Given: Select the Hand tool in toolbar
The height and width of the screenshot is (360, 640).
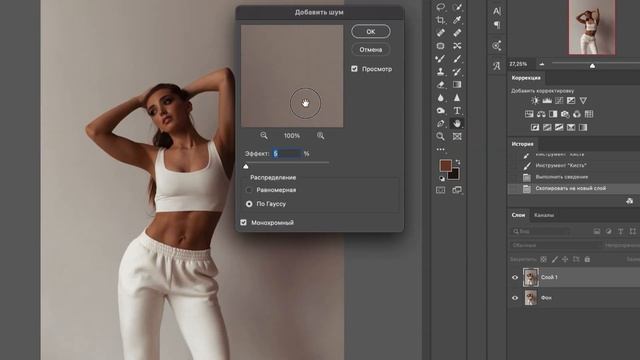Looking at the screenshot, I should 457,123.
